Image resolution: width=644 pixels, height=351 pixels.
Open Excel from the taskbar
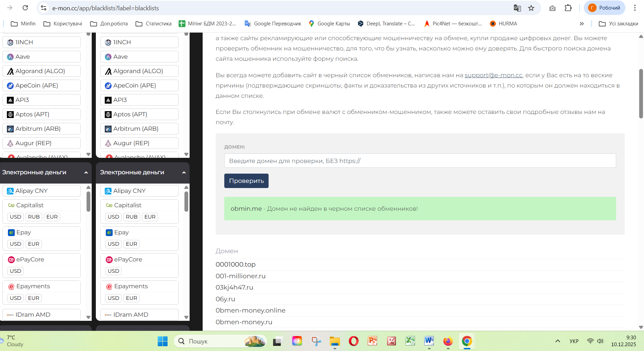point(410,341)
